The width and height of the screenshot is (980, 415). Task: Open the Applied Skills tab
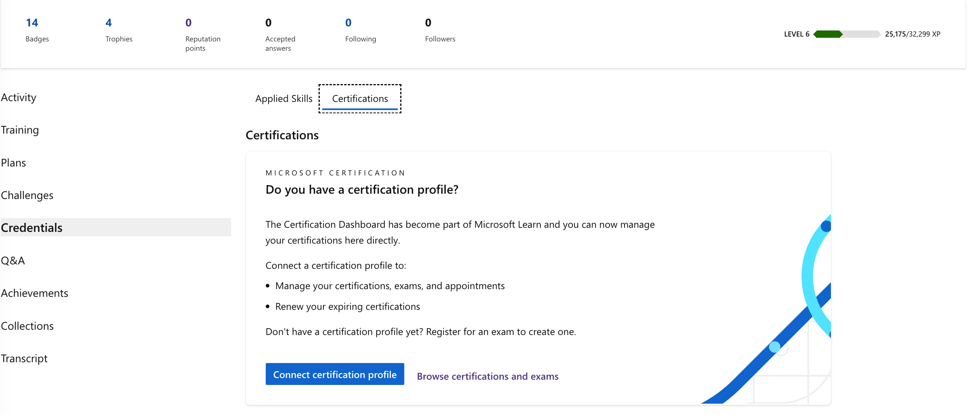(x=284, y=99)
